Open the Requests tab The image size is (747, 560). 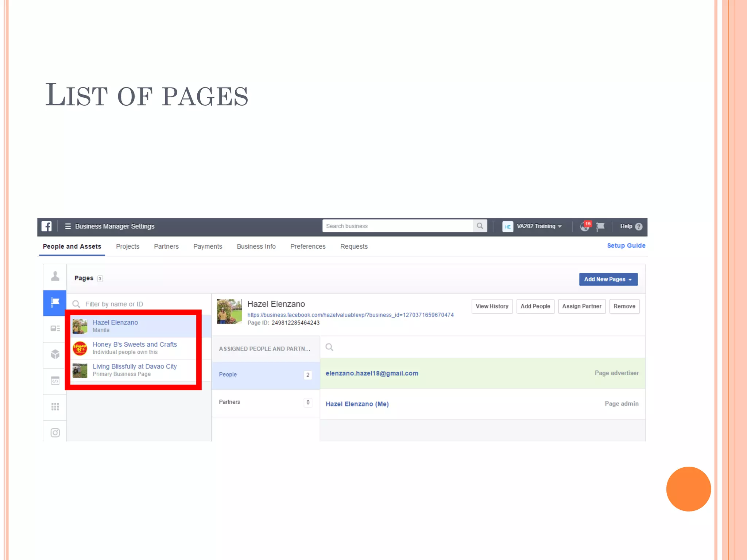pyautogui.click(x=354, y=246)
